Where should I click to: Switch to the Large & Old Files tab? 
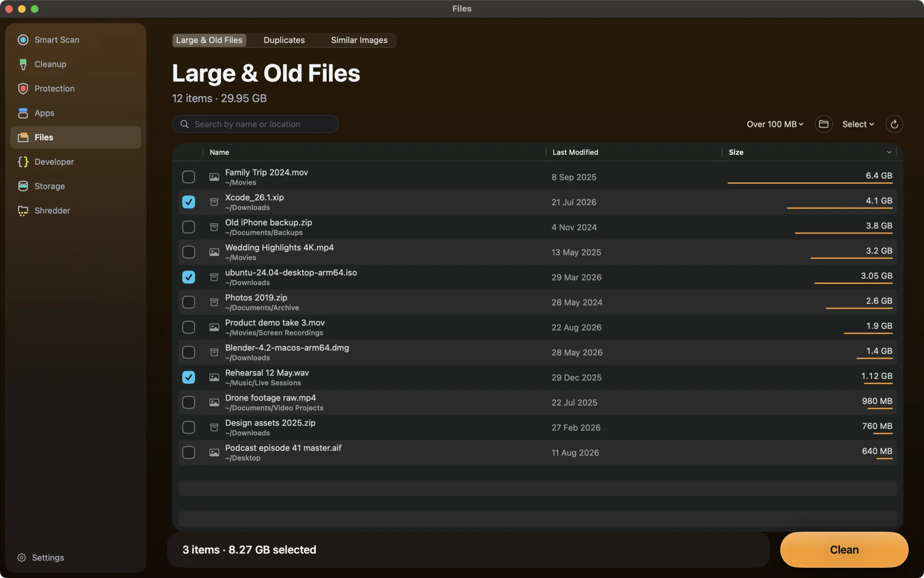(209, 40)
